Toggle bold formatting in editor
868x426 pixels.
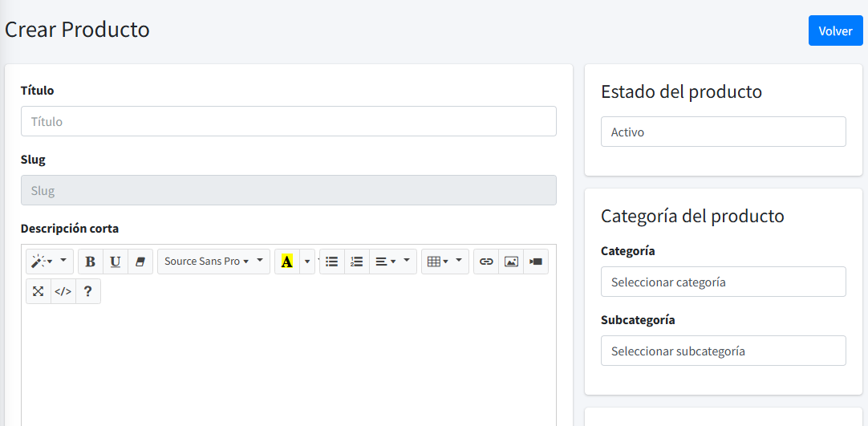coord(90,261)
